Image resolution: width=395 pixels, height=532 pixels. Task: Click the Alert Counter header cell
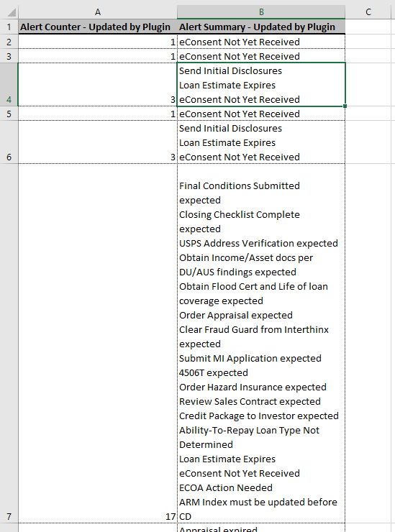click(98, 27)
